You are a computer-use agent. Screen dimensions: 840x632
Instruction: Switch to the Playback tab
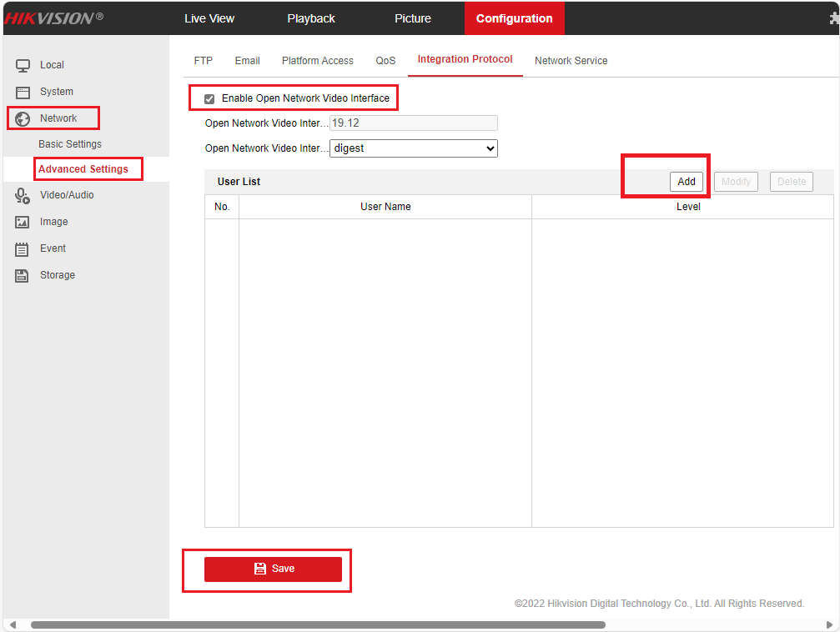click(x=311, y=18)
